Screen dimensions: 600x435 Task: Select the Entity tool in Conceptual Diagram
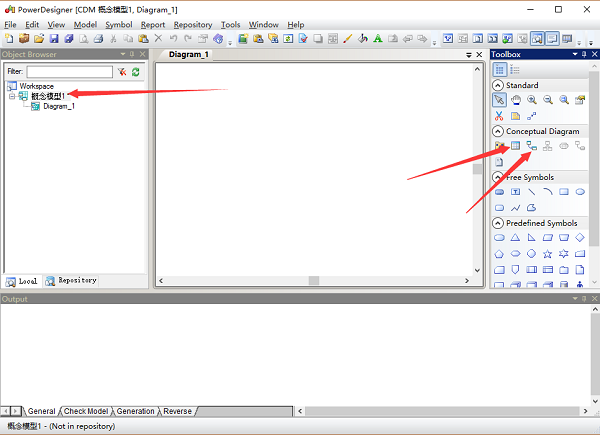pos(515,146)
